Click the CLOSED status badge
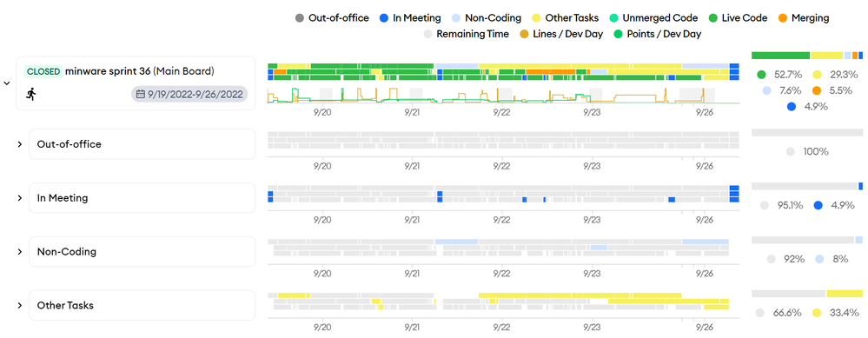The image size is (868, 338). 43,71
